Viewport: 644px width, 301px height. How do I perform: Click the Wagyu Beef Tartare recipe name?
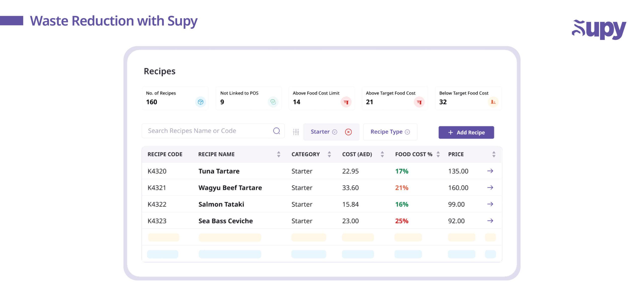point(230,188)
